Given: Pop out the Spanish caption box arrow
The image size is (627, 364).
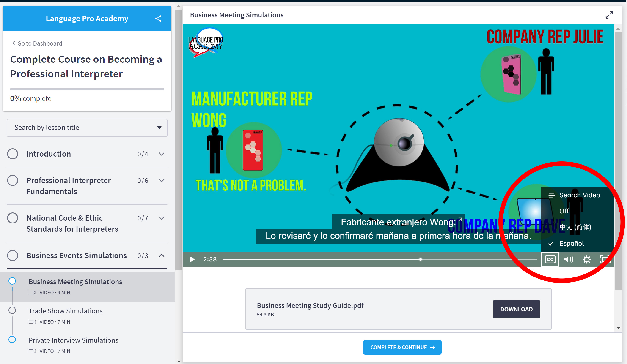Looking at the screenshot, I should [460, 219].
